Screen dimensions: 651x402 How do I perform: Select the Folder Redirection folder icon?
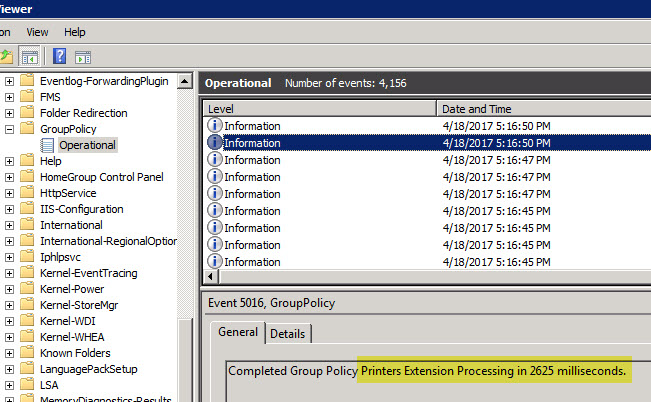click(27, 112)
